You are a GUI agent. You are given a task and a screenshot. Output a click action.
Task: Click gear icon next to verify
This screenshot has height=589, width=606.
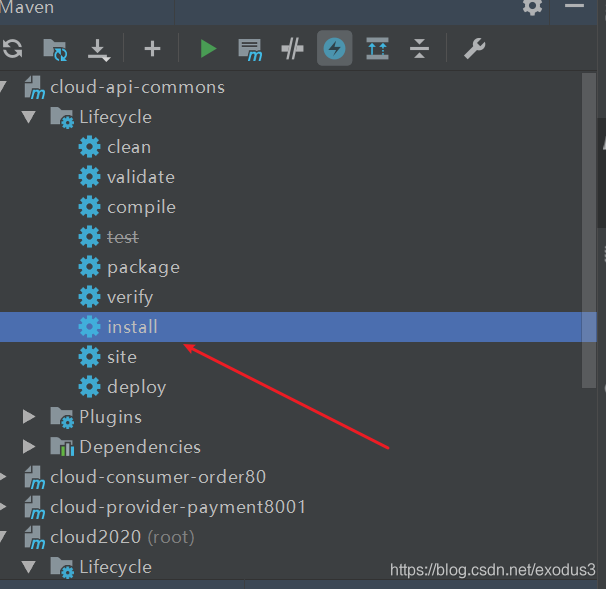point(90,297)
